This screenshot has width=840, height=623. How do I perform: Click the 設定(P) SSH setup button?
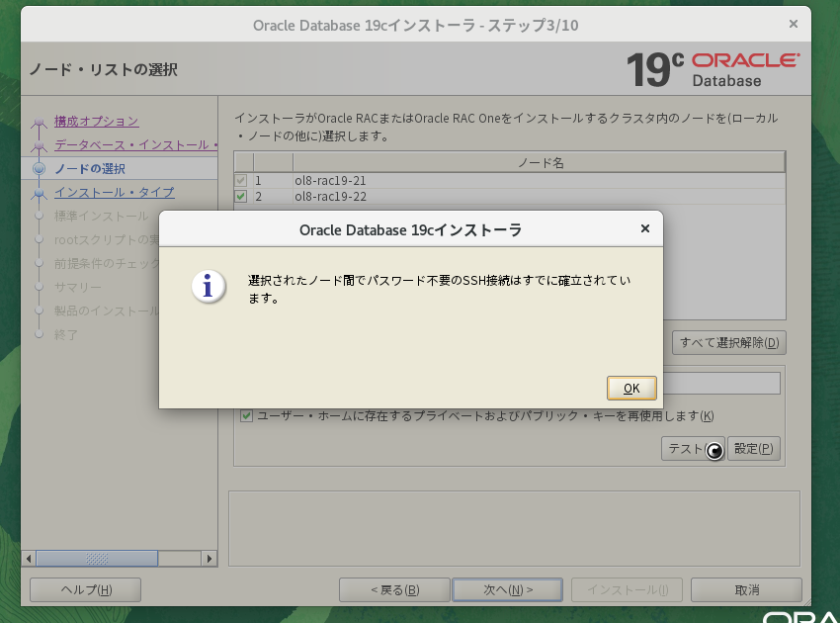(753, 448)
